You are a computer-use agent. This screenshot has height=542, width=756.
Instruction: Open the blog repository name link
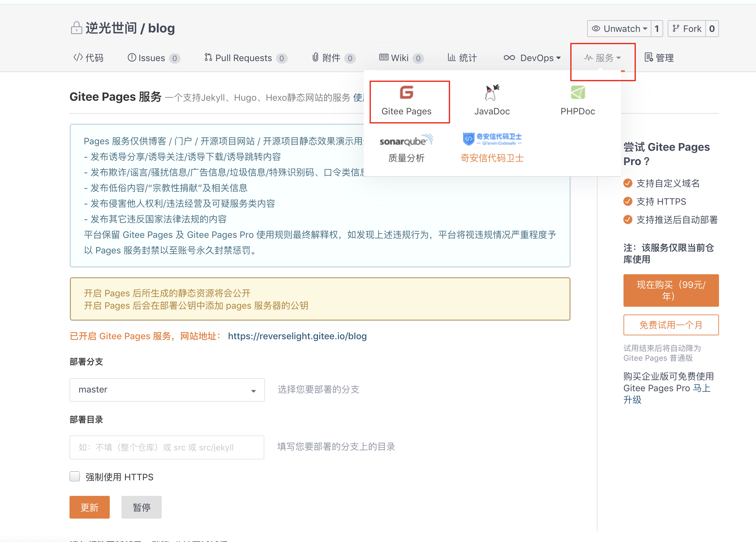click(161, 28)
